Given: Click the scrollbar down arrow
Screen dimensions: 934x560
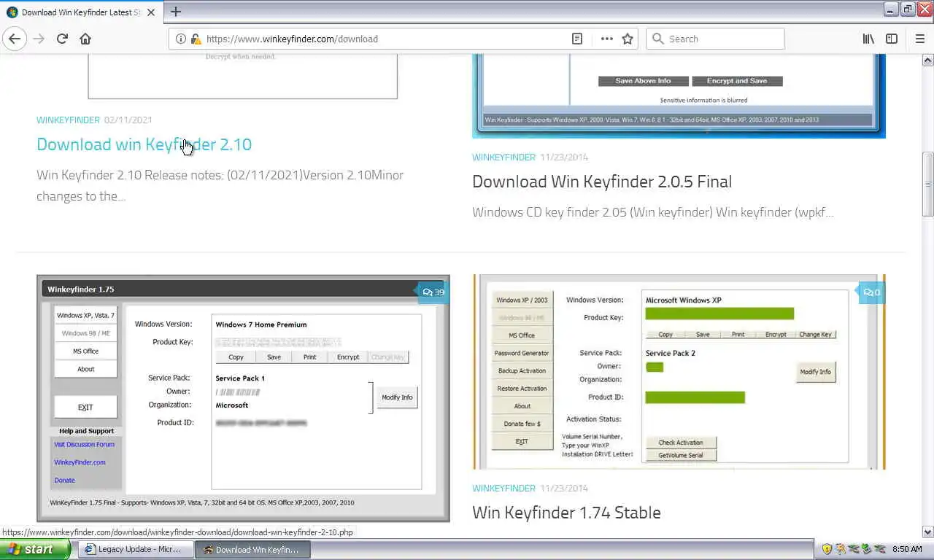Looking at the screenshot, I should click(927, 532).
